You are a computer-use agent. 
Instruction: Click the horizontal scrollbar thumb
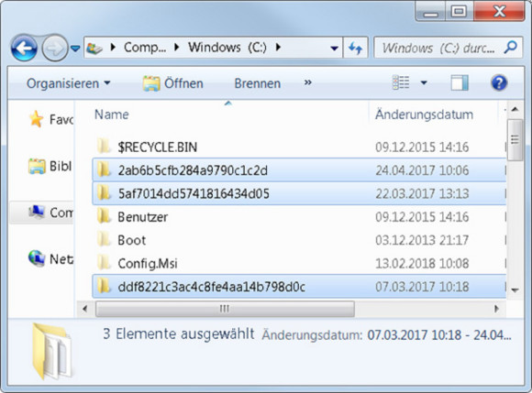225,309
